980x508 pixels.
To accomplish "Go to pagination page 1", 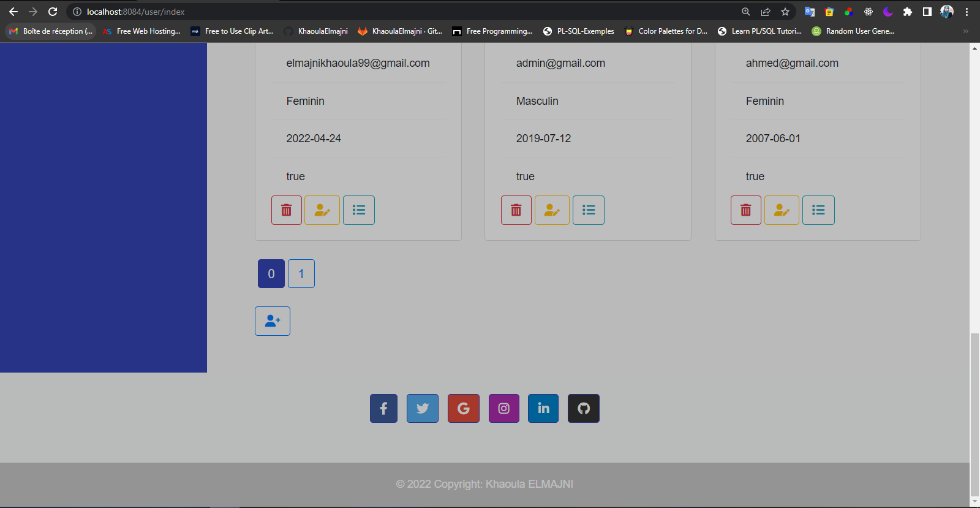I will pyautogui.click(x=301, y=274).
